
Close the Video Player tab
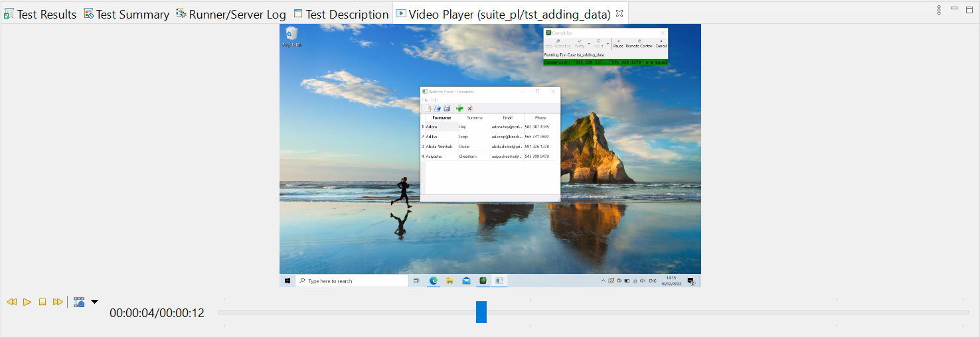619,13
